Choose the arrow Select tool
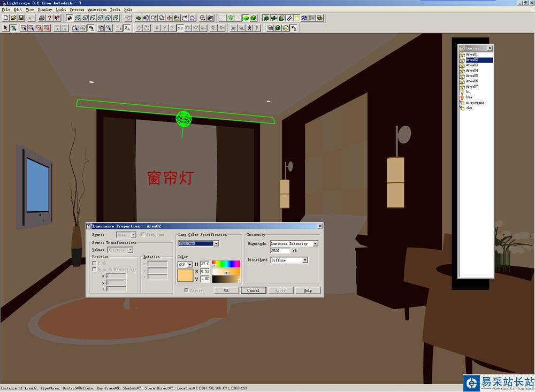 click(5, 28)
